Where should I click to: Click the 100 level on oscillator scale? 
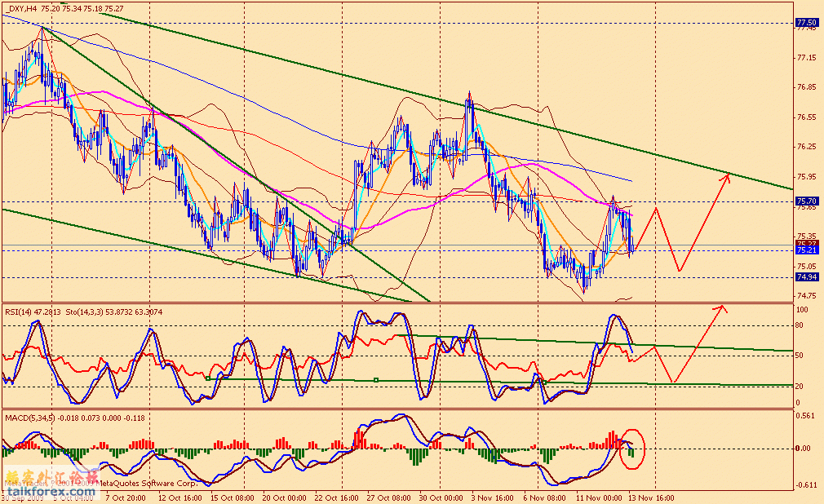coord(801,310)
